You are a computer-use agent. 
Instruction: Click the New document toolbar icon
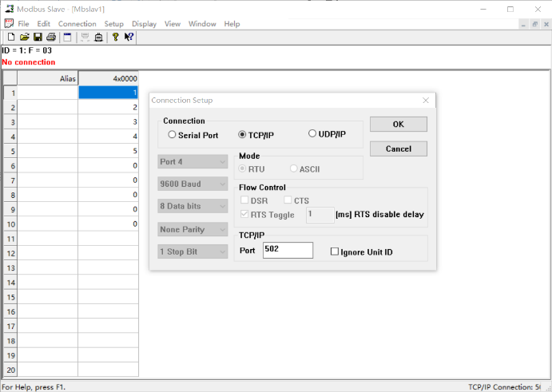(x=11, y=37)
